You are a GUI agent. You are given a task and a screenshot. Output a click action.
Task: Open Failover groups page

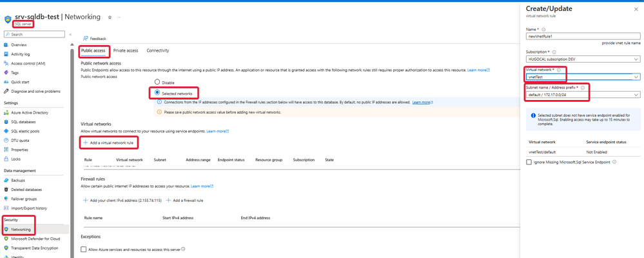point(24,199)
